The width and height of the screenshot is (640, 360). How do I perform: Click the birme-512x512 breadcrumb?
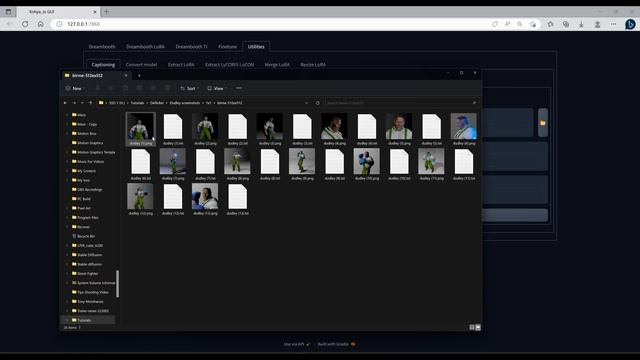(x=229, y=103)
